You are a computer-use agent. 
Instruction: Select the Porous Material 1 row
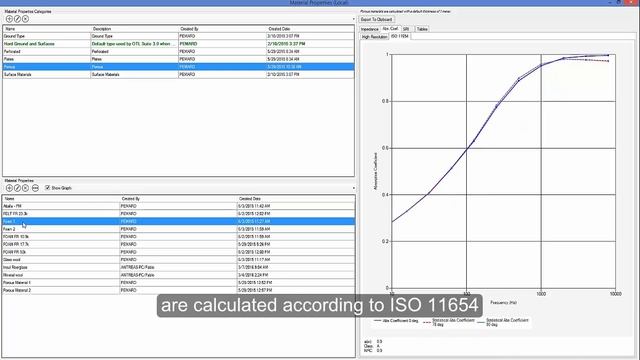click(x=178, y=282)
